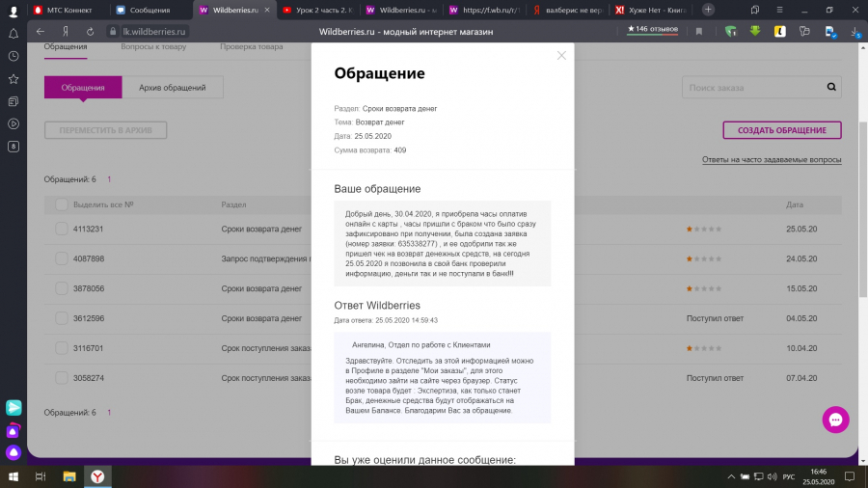
Task: Check the Выделить все checkbox
Action: tap(62, 204)
